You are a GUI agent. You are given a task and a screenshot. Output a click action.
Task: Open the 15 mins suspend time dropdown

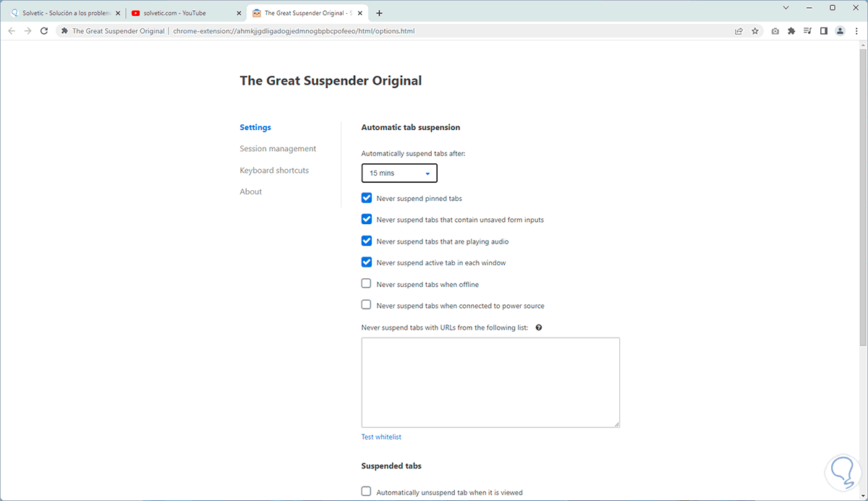click(399, 174)
